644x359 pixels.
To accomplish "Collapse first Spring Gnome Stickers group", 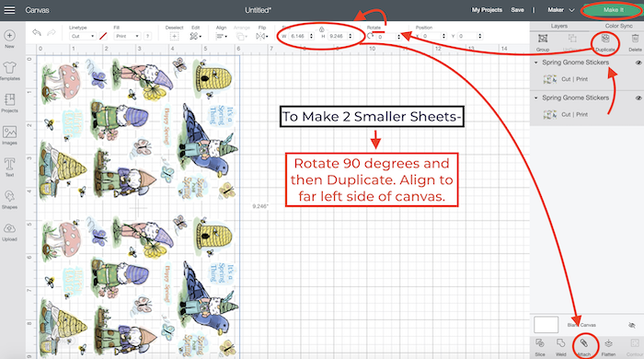I will pyautogui.click(x=535, y=63).
